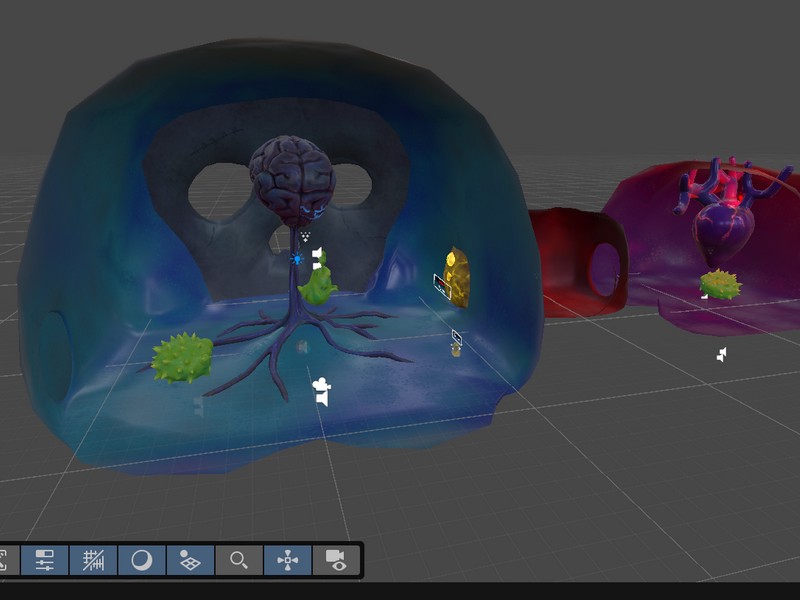Select the yellow lantern object on the wall
Viewport: 800px width, 600px height.
tap(457, 278)
